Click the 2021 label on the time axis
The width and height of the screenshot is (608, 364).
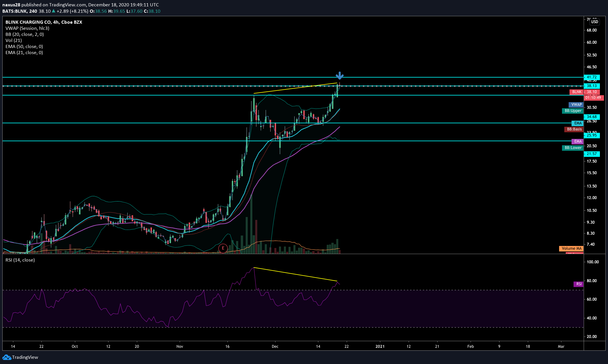[x=380, y=346]
